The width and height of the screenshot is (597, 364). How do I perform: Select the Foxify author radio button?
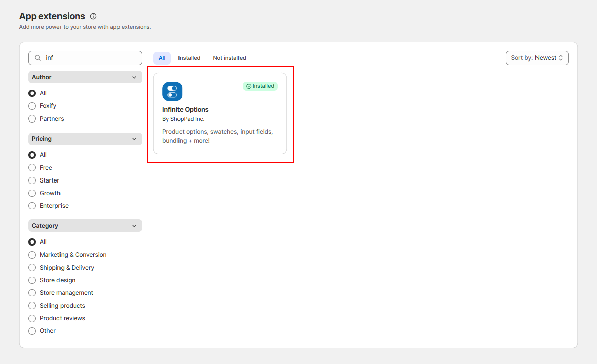tap(32, 106)
